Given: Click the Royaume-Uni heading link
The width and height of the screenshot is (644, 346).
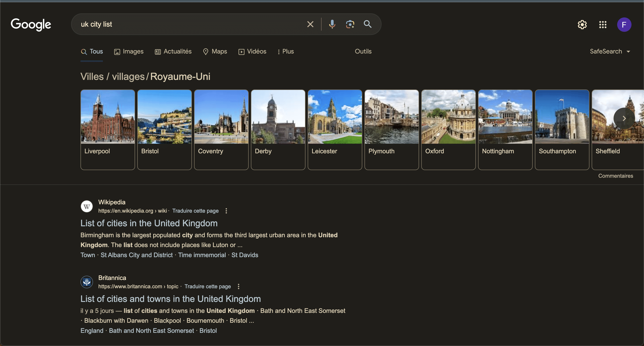Looking at the screenshot, I should click(180, 77).
